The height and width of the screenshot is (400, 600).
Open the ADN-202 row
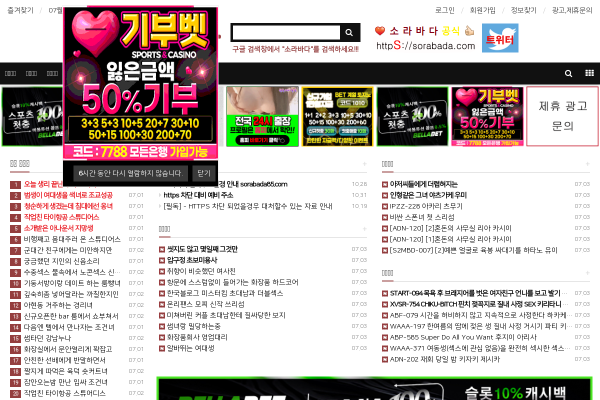click(445, 359)
